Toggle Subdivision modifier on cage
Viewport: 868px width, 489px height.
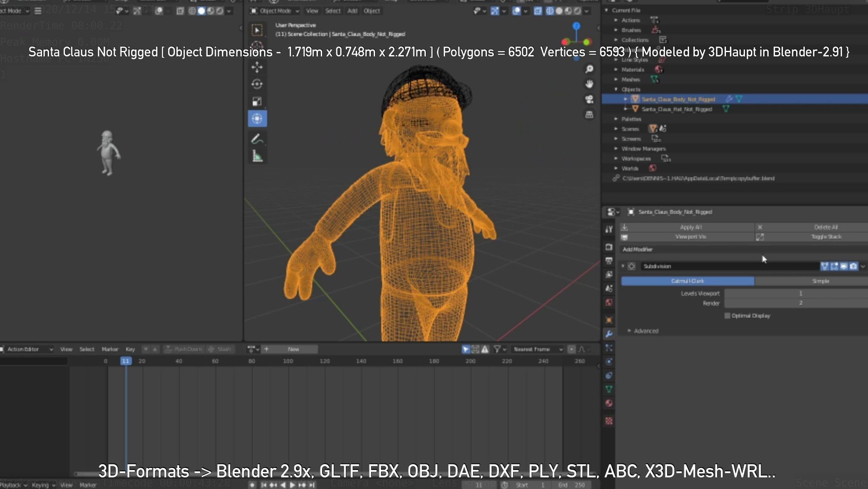coord(825,266)
